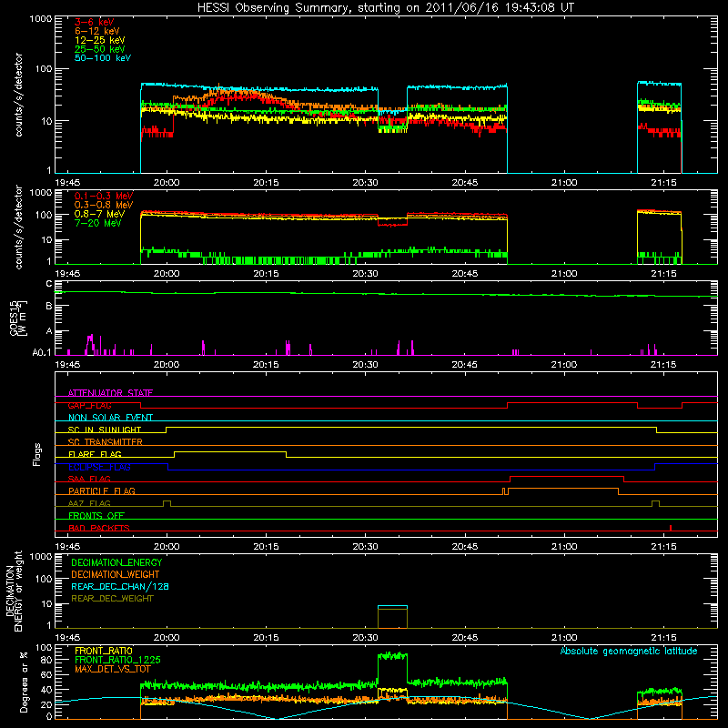Click the 7-20 MeV legend entry

98,223
